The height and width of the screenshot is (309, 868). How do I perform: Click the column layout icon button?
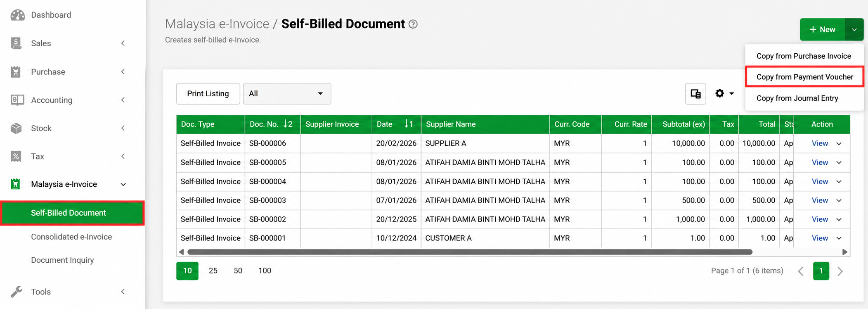[x=695, y=94]
